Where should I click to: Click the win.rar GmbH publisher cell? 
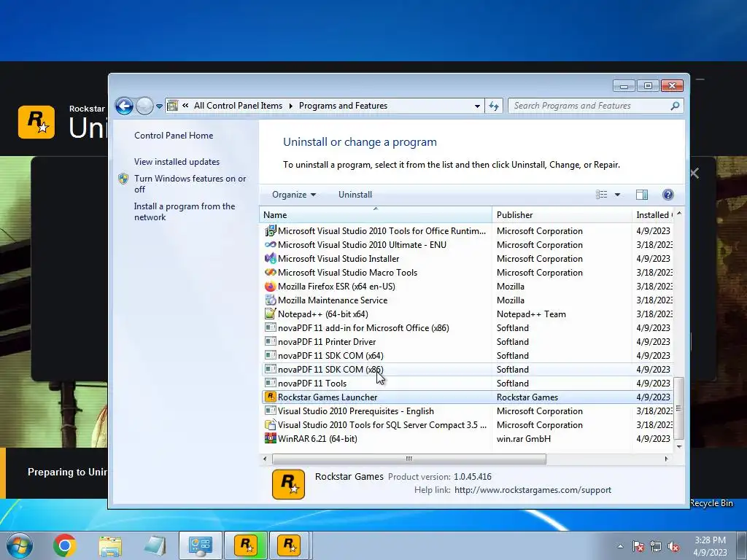524,438
